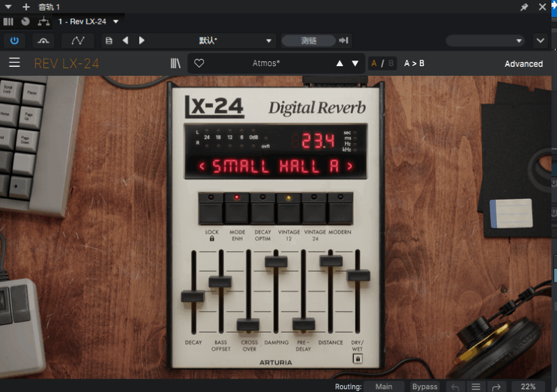
Task: Click the Atmos preset name
Action: 266,63
